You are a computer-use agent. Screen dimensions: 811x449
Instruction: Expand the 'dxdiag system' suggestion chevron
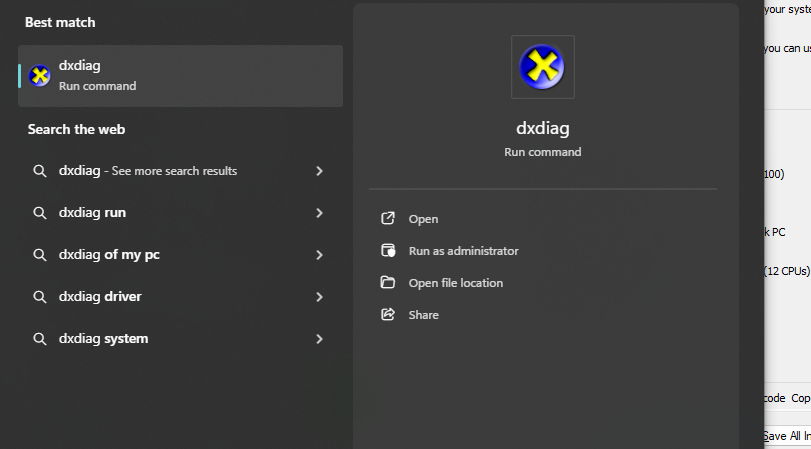point(319,339)
